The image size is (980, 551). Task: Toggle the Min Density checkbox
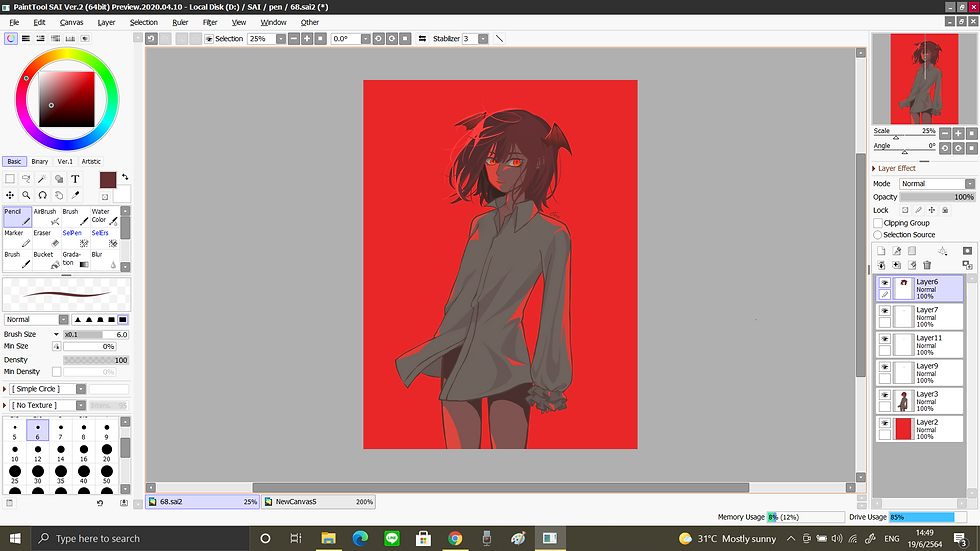(56, 372)
